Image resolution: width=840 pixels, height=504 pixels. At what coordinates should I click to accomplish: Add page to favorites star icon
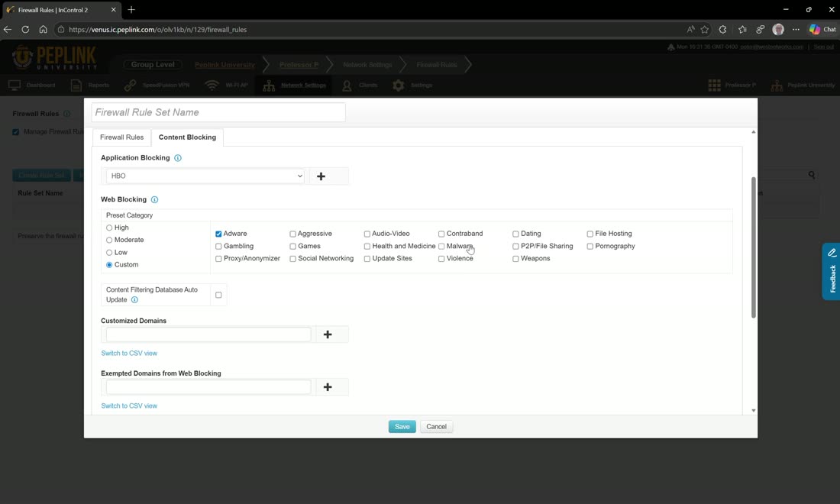705,30
